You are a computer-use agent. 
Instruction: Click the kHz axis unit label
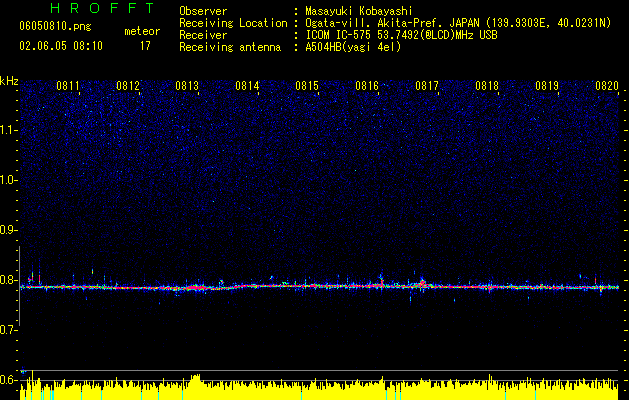[x=9, y=81]
